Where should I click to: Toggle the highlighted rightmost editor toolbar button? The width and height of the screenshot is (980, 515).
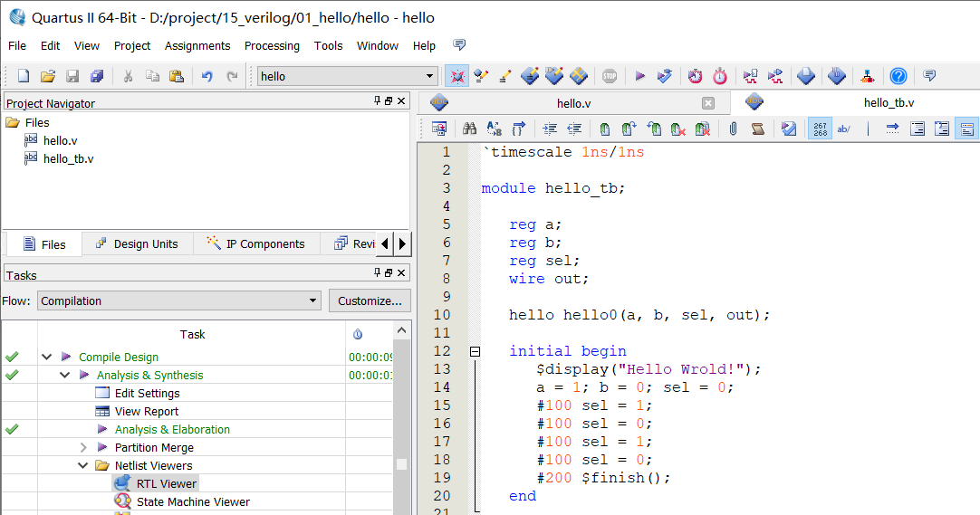point(967,129)
